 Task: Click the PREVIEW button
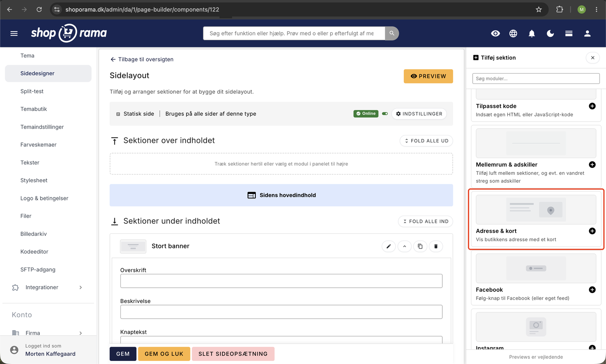tap(428, 76)
